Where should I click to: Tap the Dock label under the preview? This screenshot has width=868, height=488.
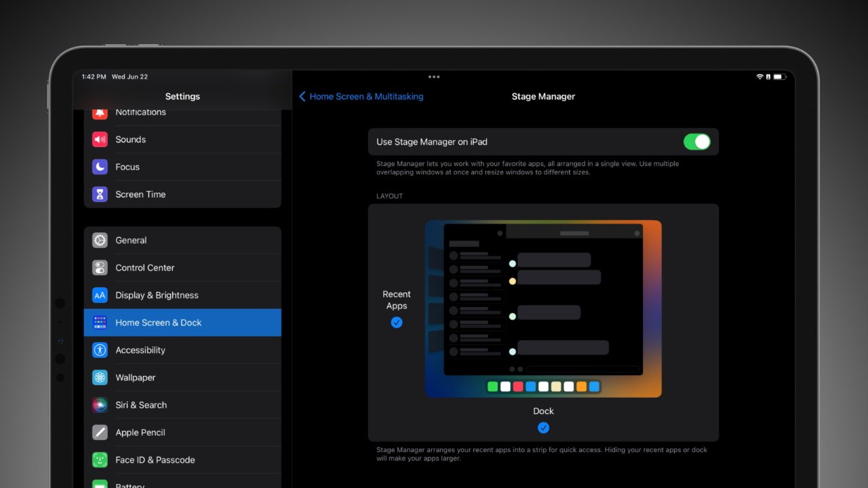[x=543, y=411]
